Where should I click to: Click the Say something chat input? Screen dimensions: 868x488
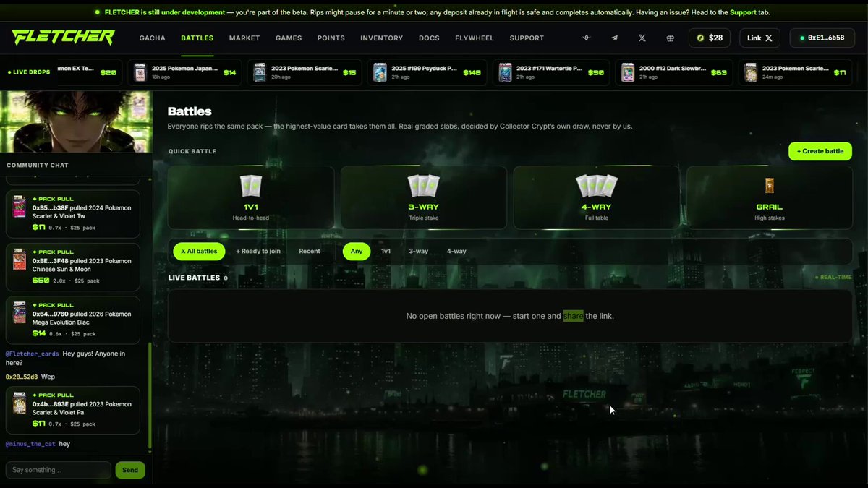(59, 470)
